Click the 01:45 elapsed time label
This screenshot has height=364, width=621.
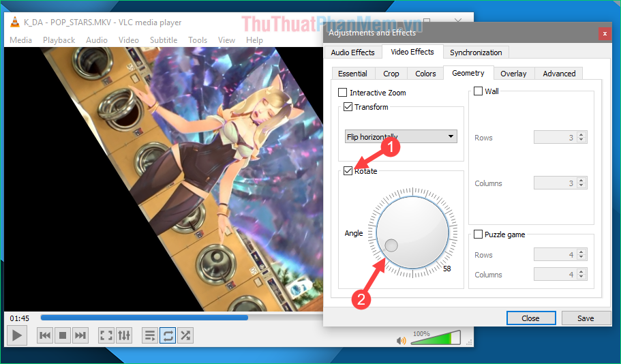point(19,318)
